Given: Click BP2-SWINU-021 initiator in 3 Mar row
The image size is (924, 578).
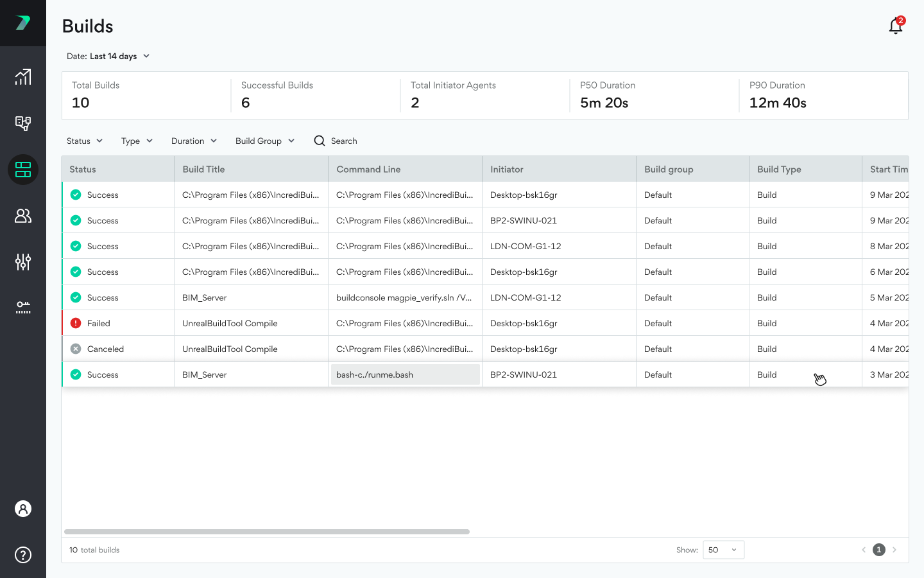Looking at the screenshot, I should (524, 374).
